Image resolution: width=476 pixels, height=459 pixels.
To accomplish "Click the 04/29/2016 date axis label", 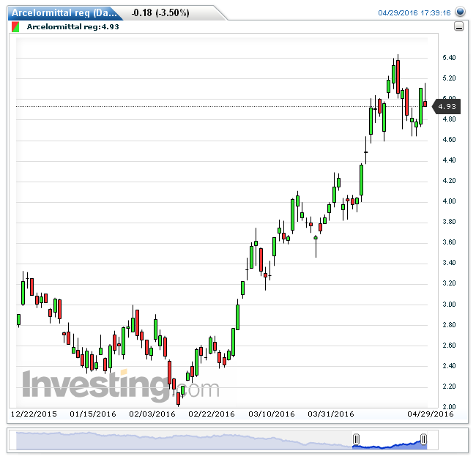I will point(430,414).
